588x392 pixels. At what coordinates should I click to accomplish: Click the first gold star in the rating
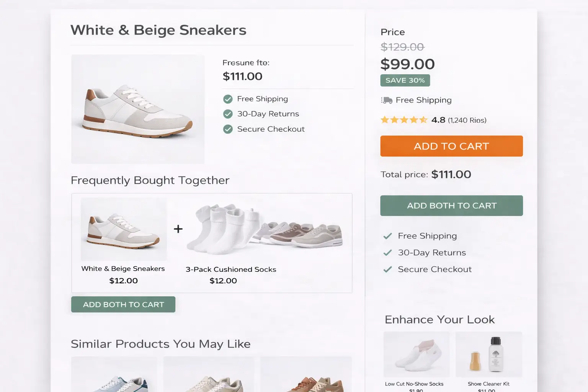pos(384,120)
